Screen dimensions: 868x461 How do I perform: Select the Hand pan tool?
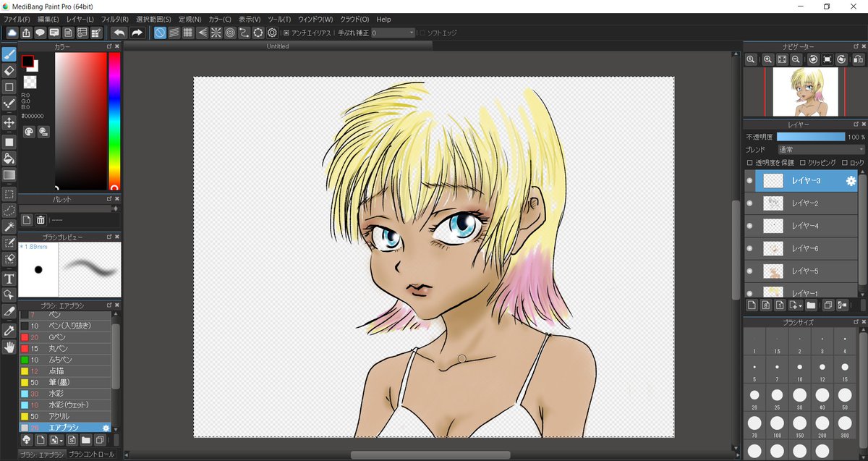click(x=9, y=347)
